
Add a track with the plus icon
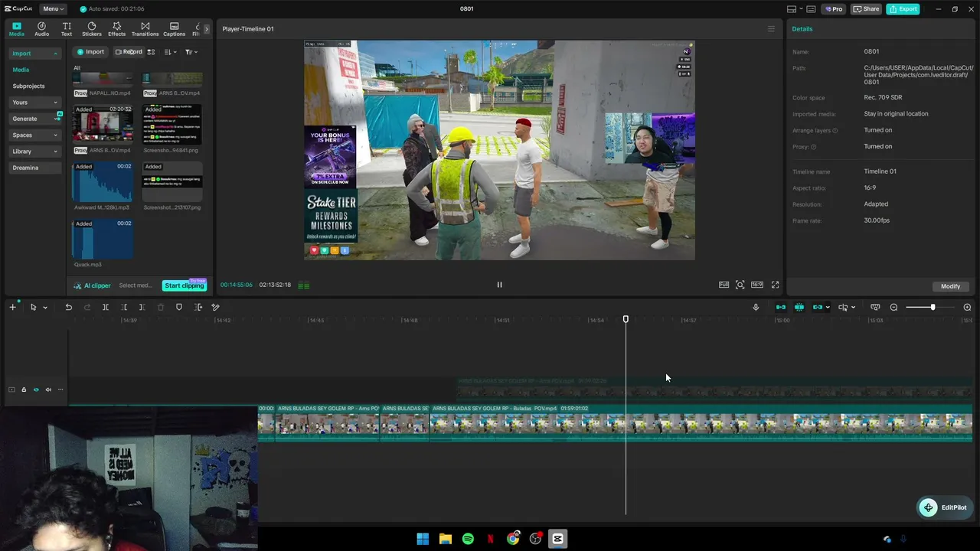pos(12,307)
